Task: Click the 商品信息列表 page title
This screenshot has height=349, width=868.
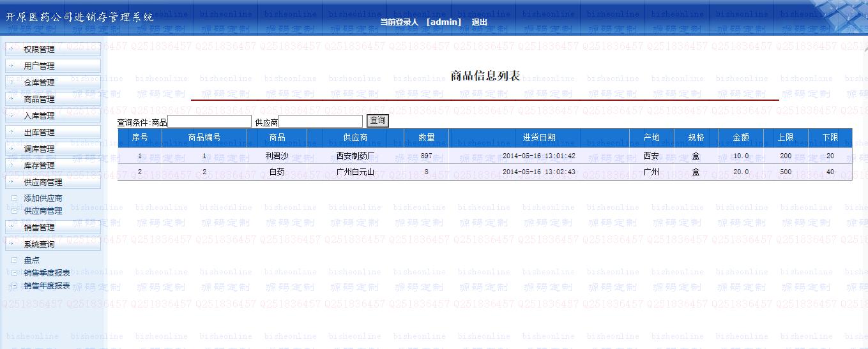Action: tap(485, 76)
